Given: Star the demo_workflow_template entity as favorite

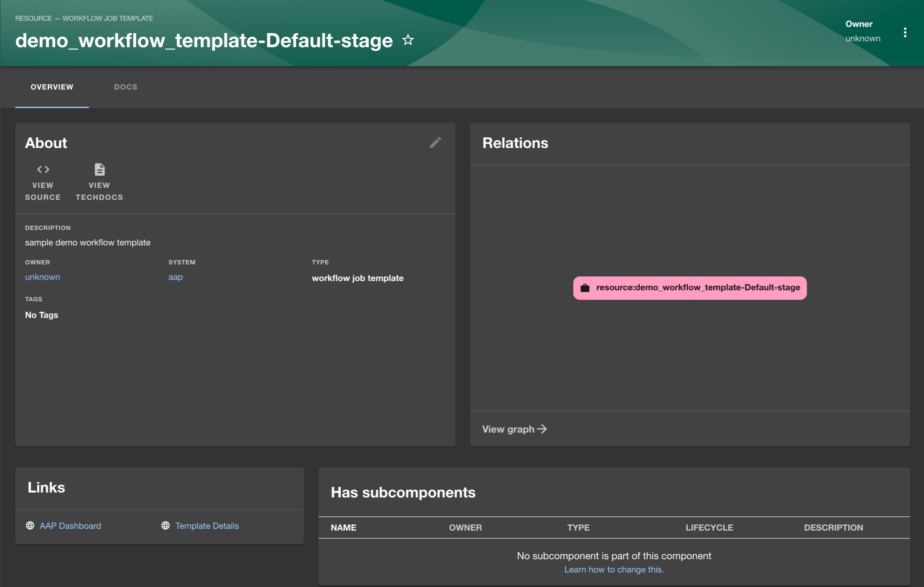Looking at the screenshot, I should point(408,40).
